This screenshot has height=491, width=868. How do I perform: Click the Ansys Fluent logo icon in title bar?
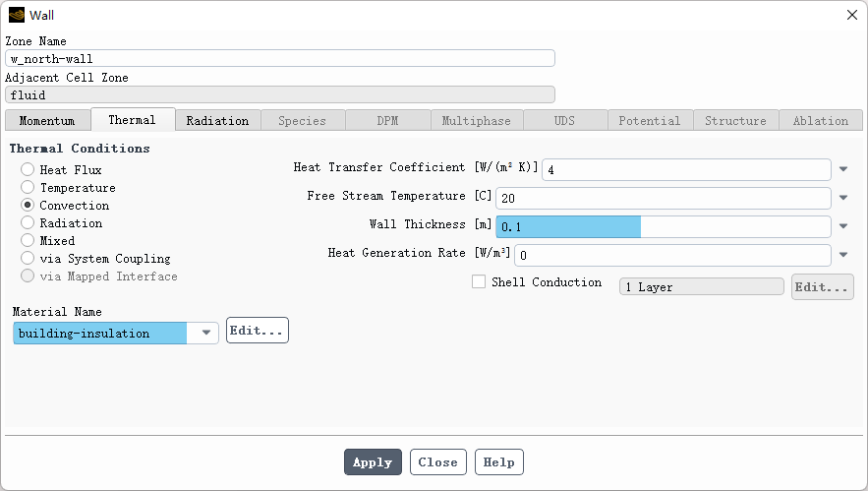(17, 15)
